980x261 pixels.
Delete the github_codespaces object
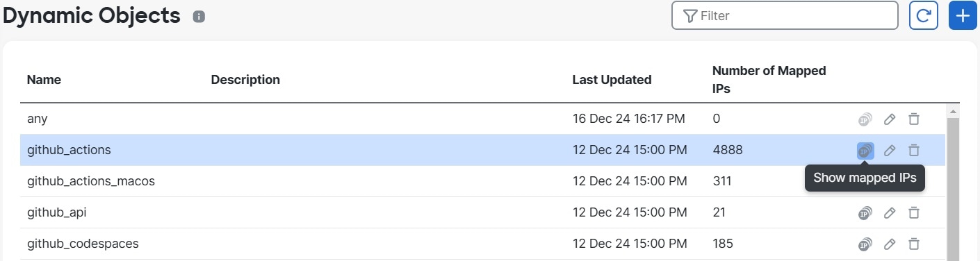914,244
